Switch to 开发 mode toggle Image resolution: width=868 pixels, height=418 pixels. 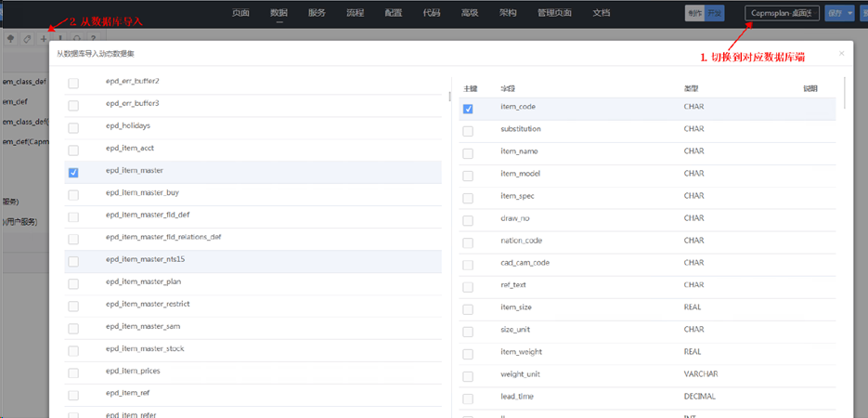click(x=713, y=13)
